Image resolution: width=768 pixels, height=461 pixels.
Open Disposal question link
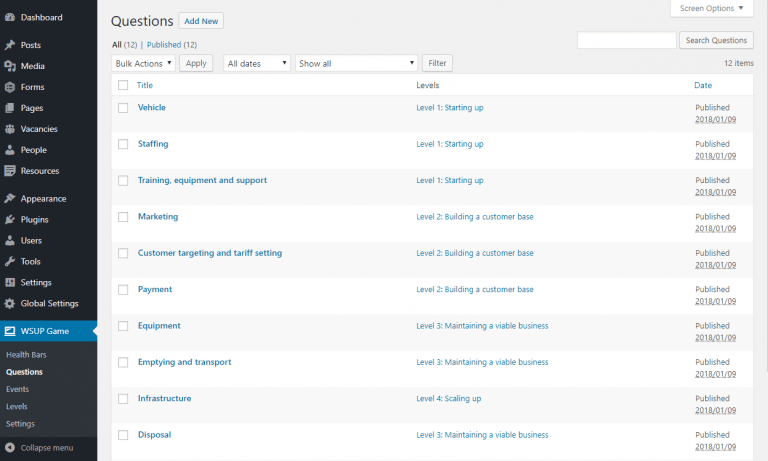point(154,435)
